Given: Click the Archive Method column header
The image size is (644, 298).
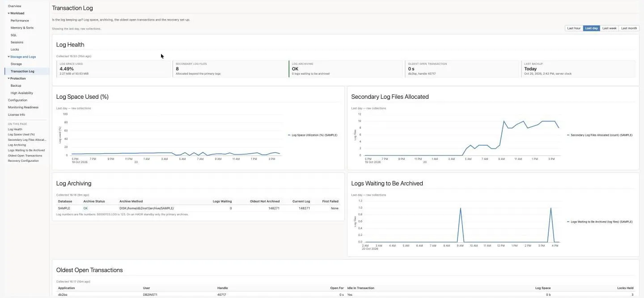Looking at the screenshot, I should click(x=131, y=201).
